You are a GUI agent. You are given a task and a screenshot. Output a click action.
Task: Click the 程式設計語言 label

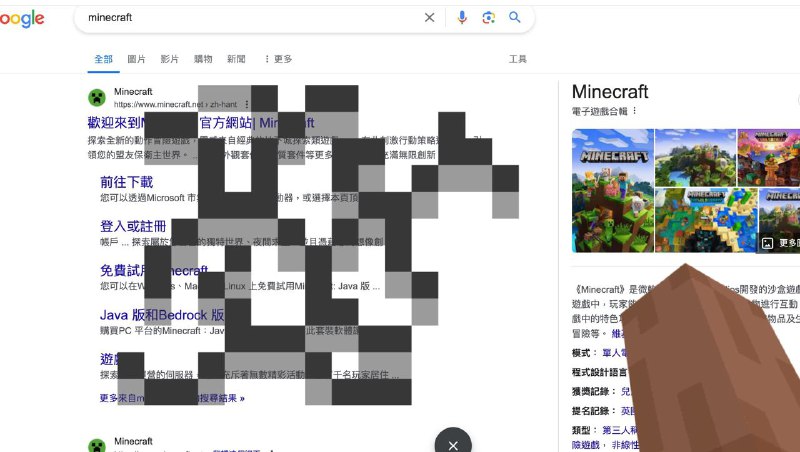(x=599, y=372)
